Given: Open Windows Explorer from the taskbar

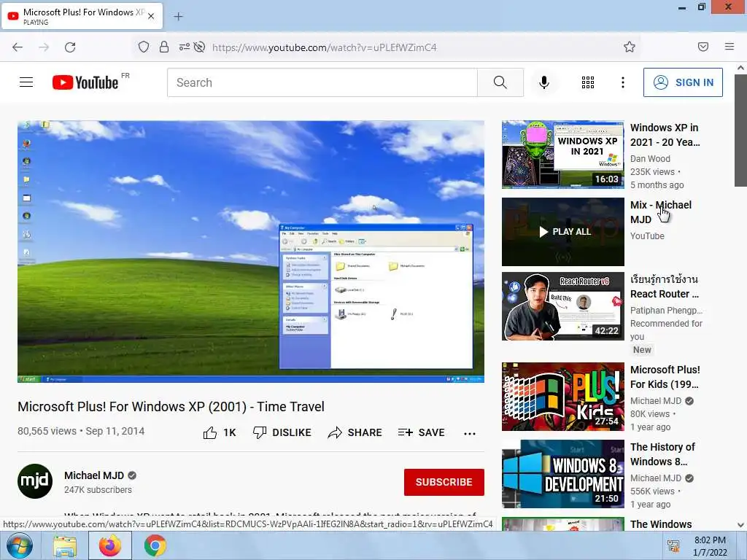Looking at the screenshot, I should pos(65,545).
